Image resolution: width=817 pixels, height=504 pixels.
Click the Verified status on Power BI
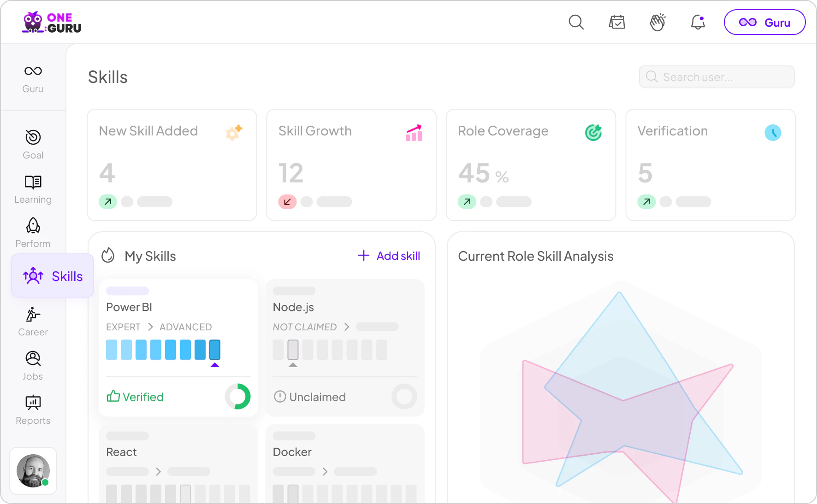pyautogui.click(x=135, y=397)
